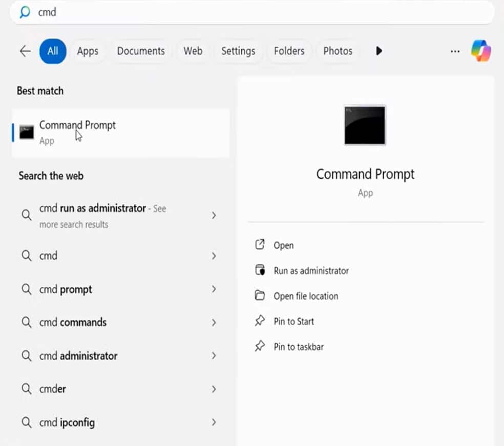Viewport: 504px width, 446px height.
Task: Switch to the Apps filter tab
Action: (x=88, y=51)
